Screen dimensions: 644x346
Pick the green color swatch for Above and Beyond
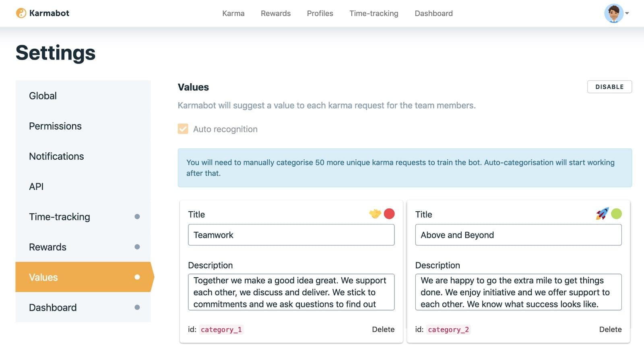616,214
